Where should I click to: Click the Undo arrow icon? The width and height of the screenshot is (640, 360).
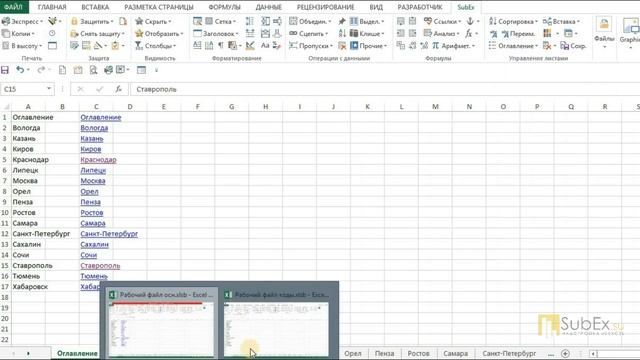tap(20, 70)
